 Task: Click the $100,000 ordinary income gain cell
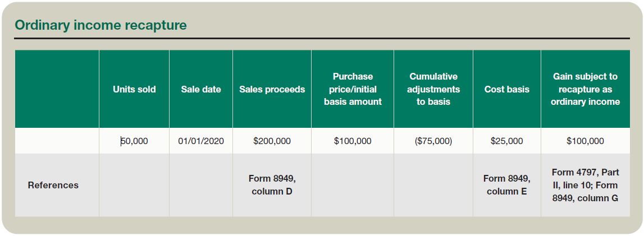click(585, 141)
